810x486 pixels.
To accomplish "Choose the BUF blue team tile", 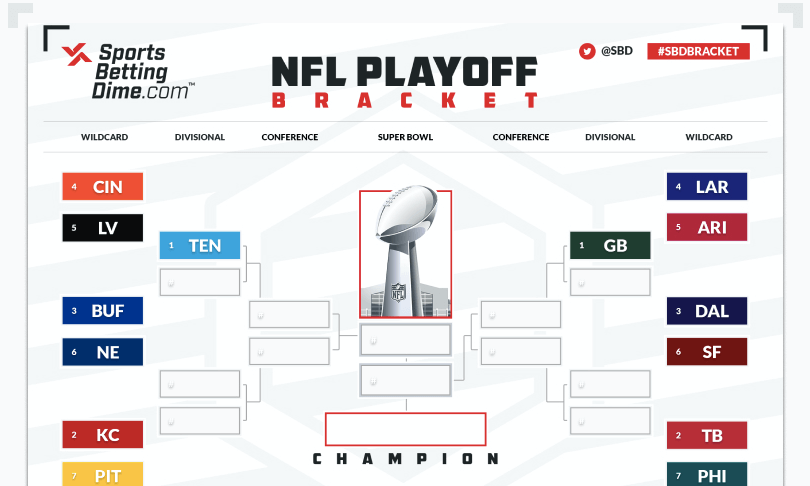I will point(103,310).
